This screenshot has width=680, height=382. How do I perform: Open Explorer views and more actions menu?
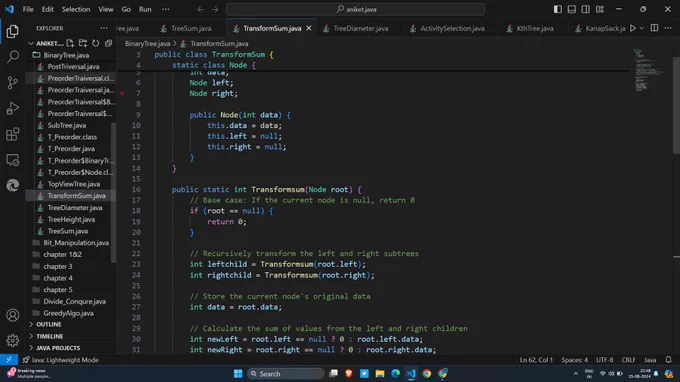point(104,28)
